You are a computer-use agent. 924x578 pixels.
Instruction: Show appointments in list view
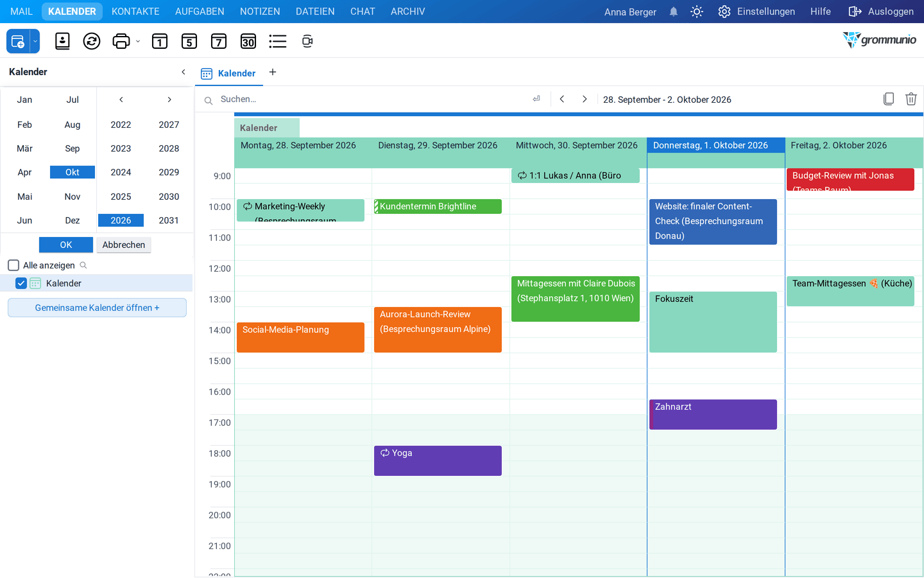(x=278, y=41)
